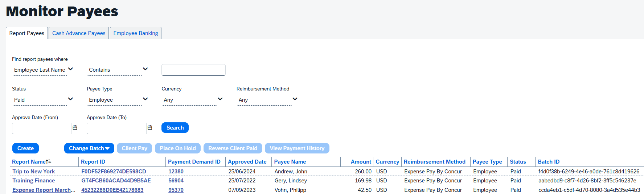
Task: Sort by Currency column header
Action: [387, 162]
